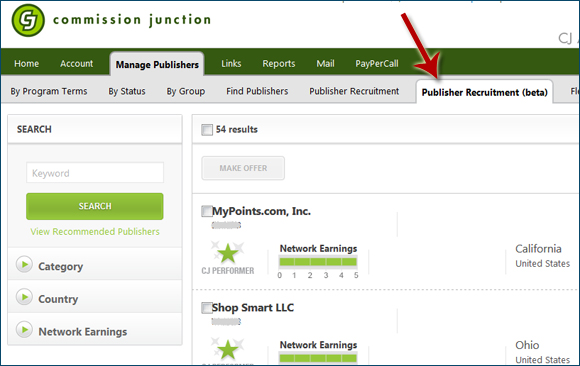The image size is (580, 366).
Task: Click Shop Smart LLC Network Earnings bar
Action: [318, 358]
